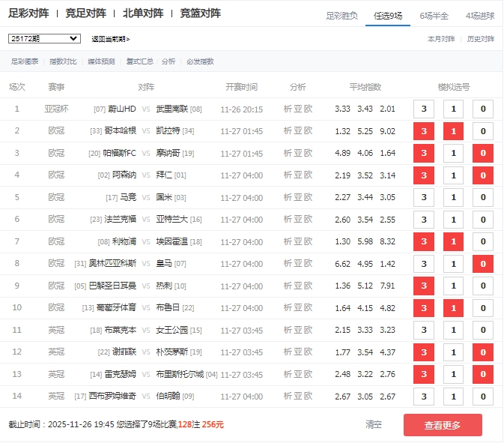Open 媒体预测 in the sub-toolbar
The height and width of the screenshot is (443, 504).
click(x=101, y=61)
